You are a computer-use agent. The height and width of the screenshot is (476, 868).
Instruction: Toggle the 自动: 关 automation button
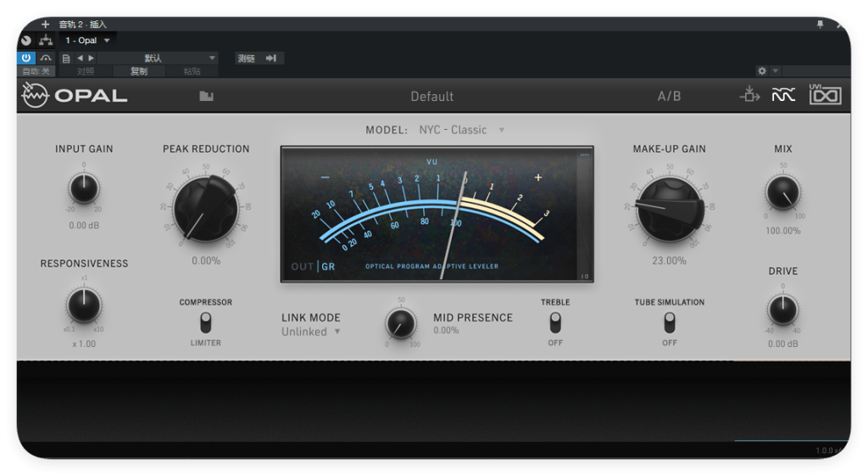point(36,71)
